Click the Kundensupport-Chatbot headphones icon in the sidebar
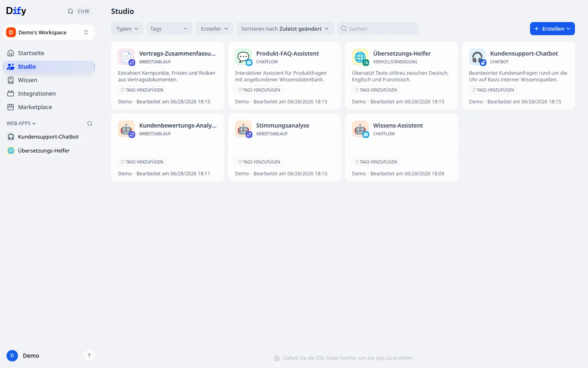 pos(11,137)
